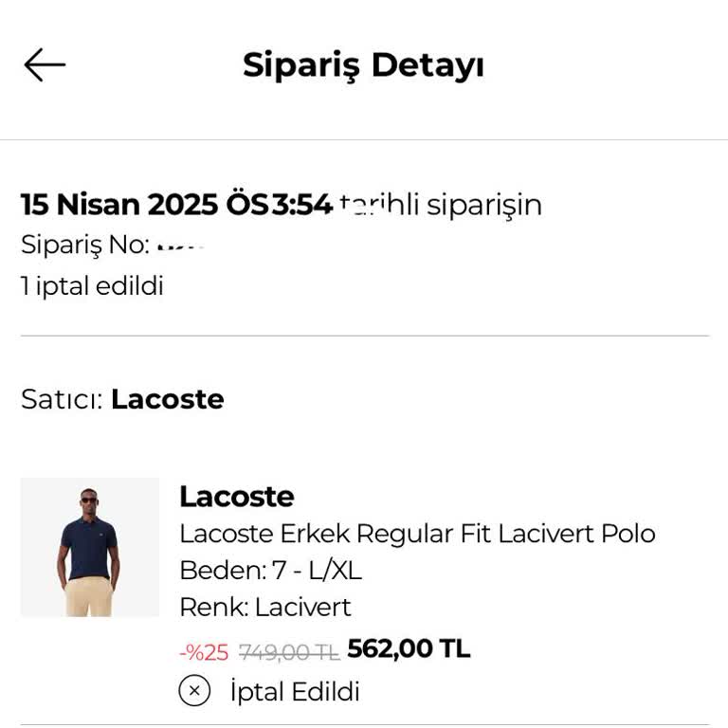
Task: Open the Lacoste Erkek Regular Fit product title
Action: click(417, 534)
